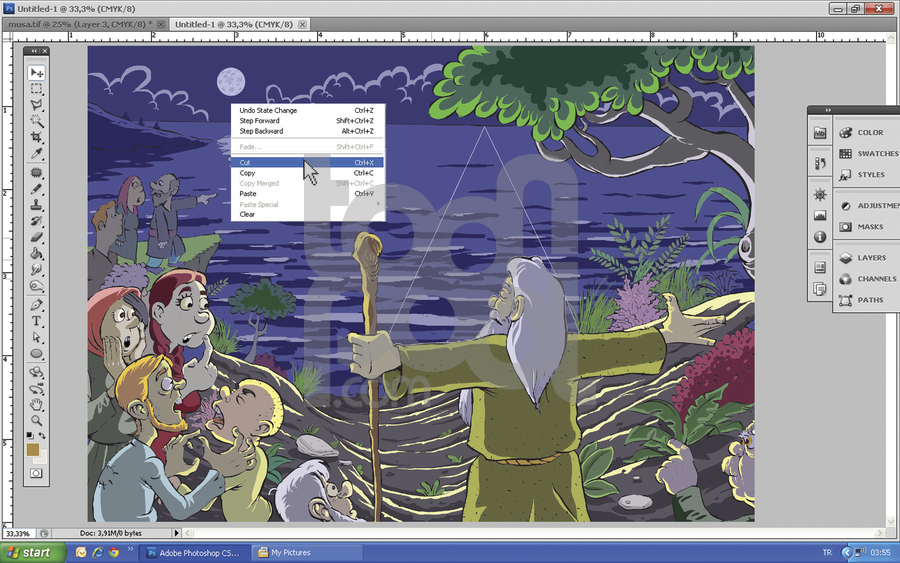Select the 3D Orbit camera tool
This screenshot has width=900, height=563.
pyautogui.click(x=36, y=389)
